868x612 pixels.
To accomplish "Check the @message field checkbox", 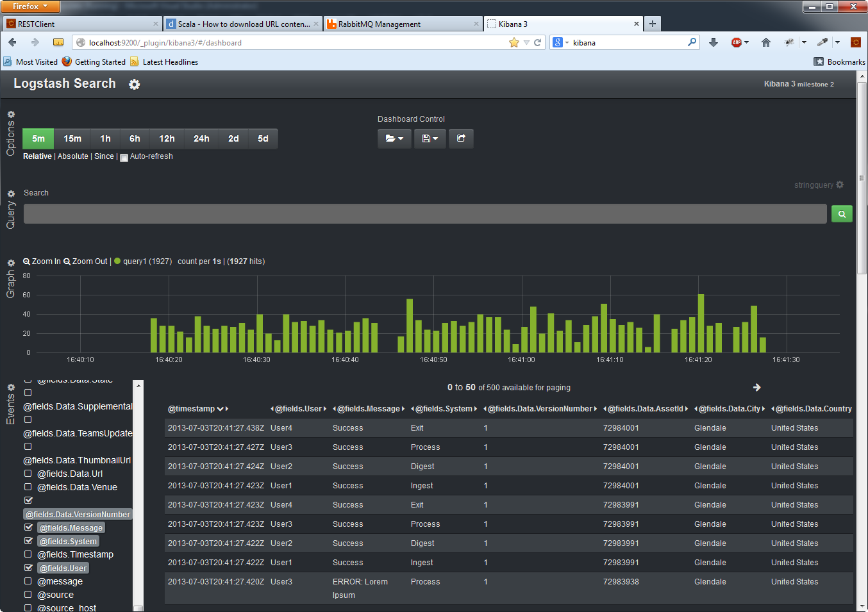I will (28, 581).
